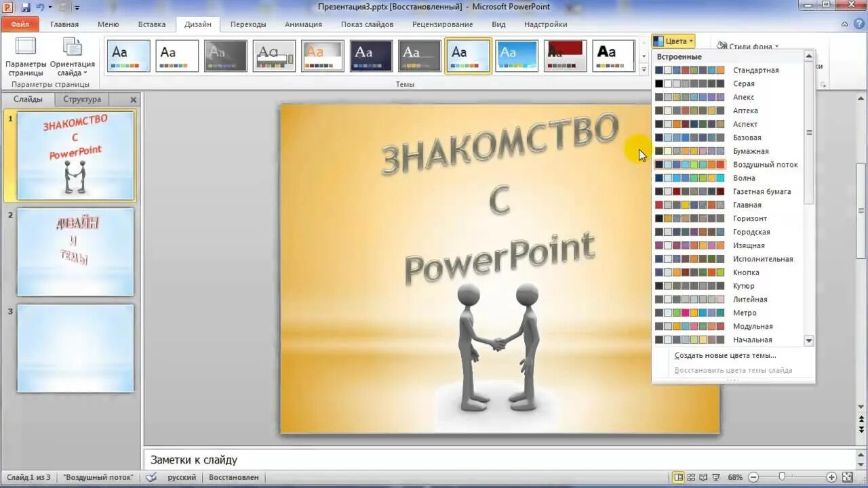
Task: Pick the Изящная color scheme
Action: 730,245
